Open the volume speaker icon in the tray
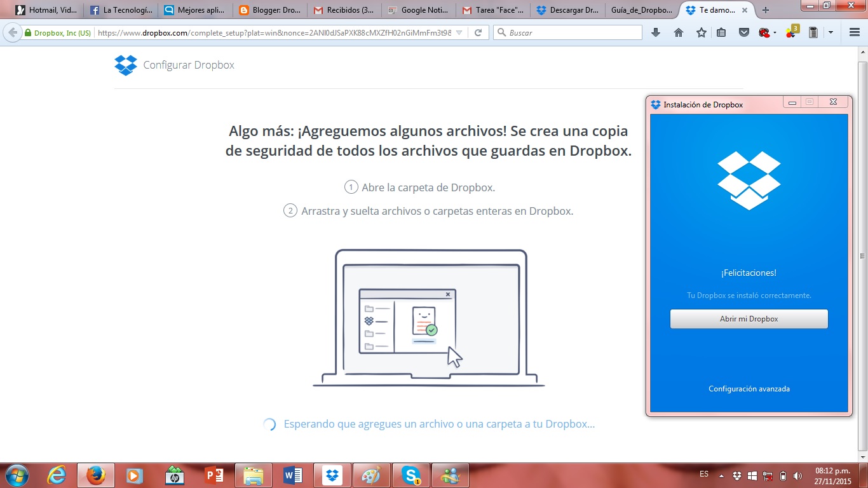The height and width of the screenshot is (488, 868). [x=796, y=475]
